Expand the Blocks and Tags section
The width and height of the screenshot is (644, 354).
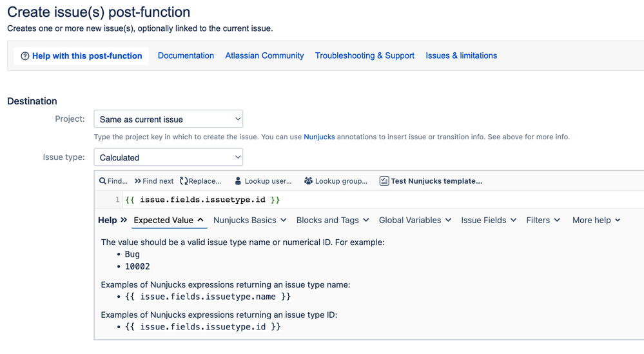click(x=333, y=220)
